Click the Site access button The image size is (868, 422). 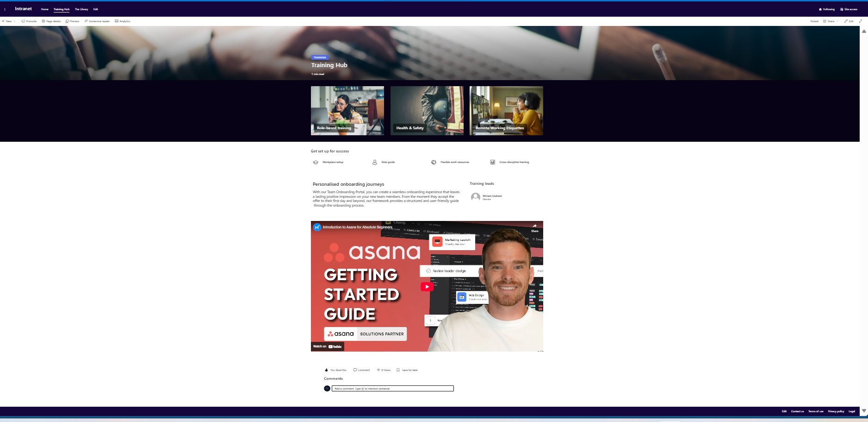point(849,9)
